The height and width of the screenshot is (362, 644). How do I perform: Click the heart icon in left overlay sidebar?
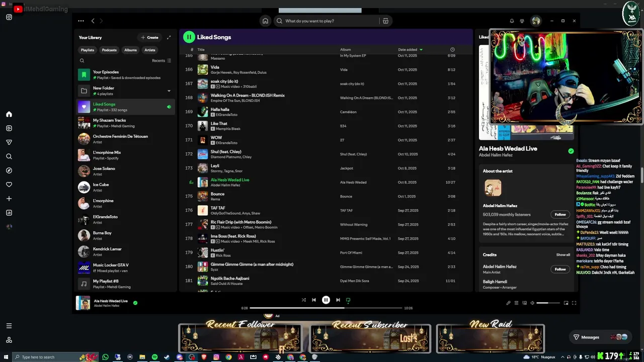(x=9, y=185)
